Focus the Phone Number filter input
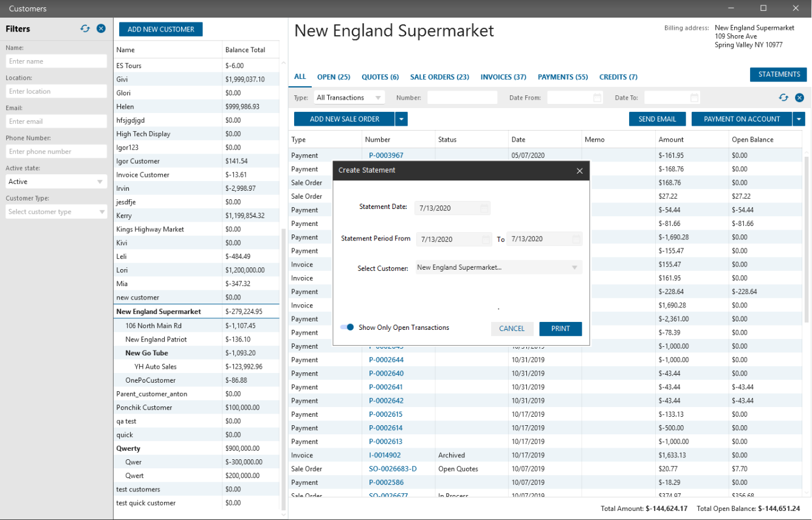The image size is (812, 520). point(57,152)
